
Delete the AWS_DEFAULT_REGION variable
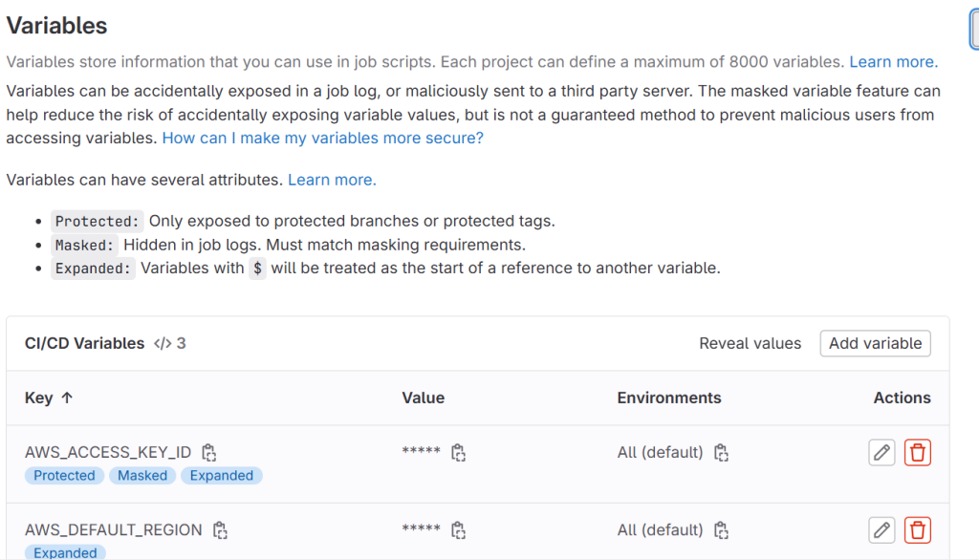917,529
